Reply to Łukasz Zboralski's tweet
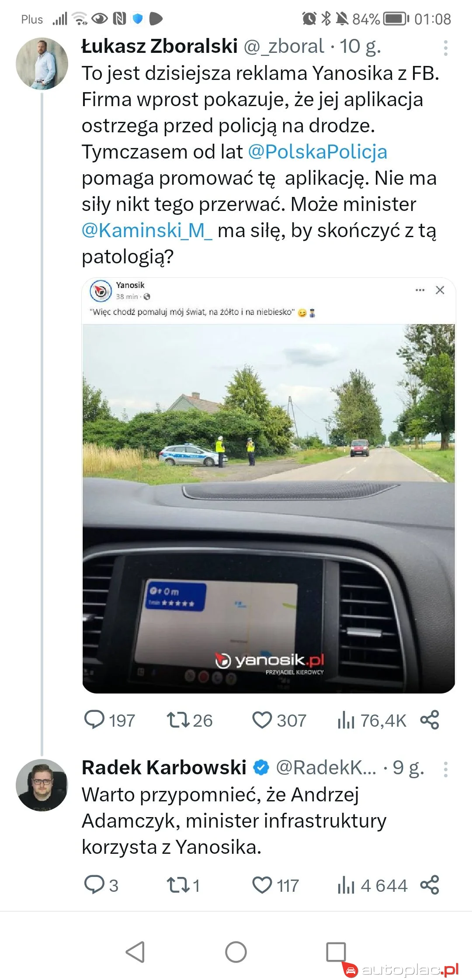 (x=94, y=720)
